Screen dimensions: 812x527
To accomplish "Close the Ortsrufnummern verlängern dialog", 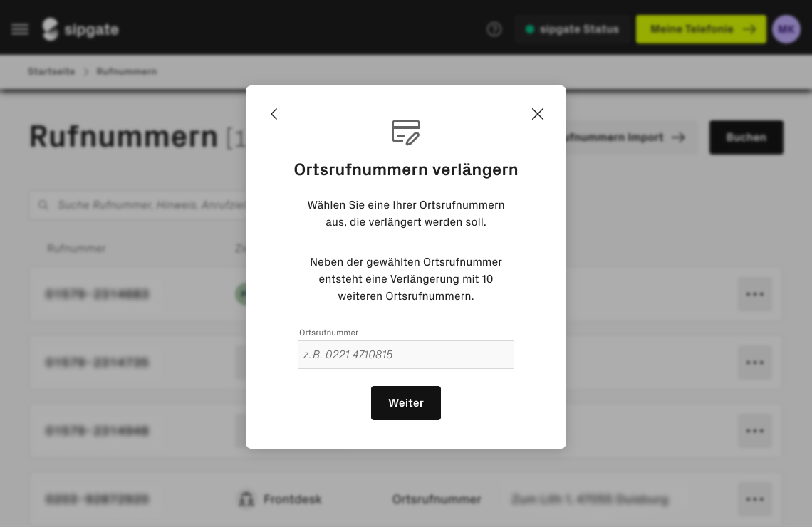I will (538, 114).
